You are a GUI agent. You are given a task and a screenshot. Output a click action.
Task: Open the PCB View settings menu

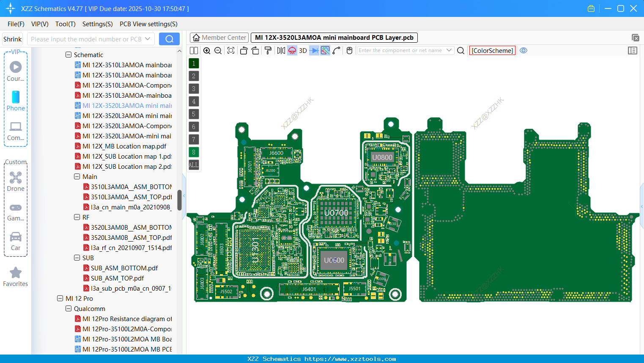pyautogui.click(x=148, y=24)
